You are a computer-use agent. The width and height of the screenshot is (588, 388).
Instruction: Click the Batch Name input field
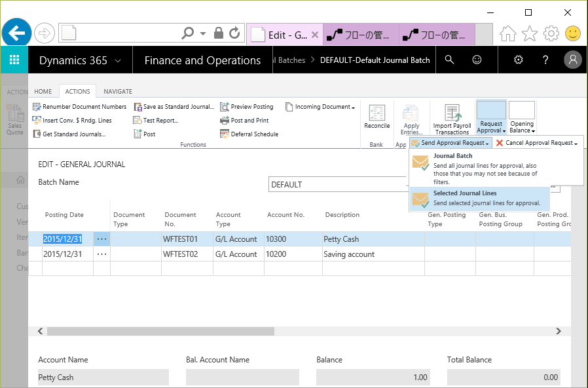pos(337,185)
